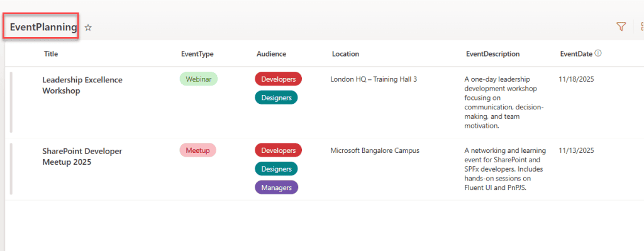Click the EventDate column info icon
Image resolution: width=644 pixels, height=251 pixels.
click(598, 53)
